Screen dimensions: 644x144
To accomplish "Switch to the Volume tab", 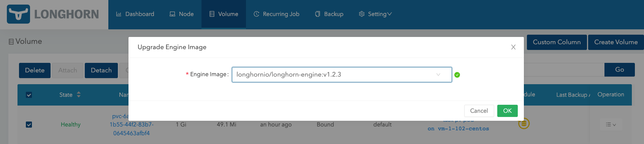I will pos(224,14).
